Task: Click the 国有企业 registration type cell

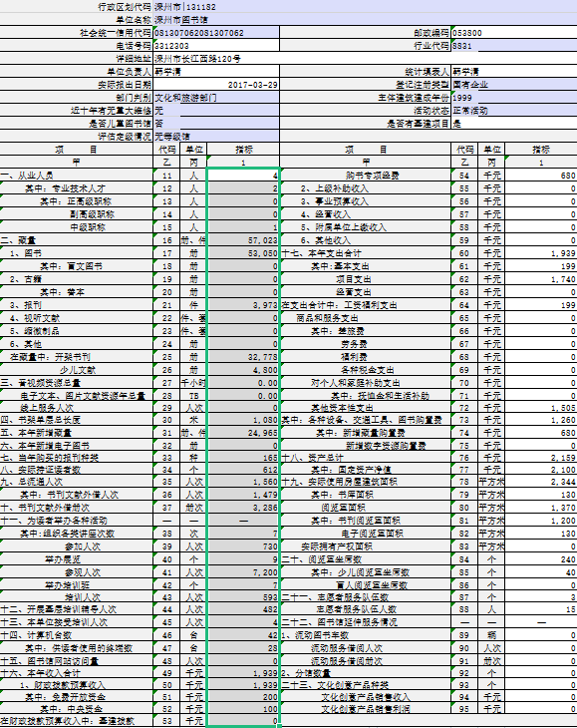Action: click(x=514, y=85)
